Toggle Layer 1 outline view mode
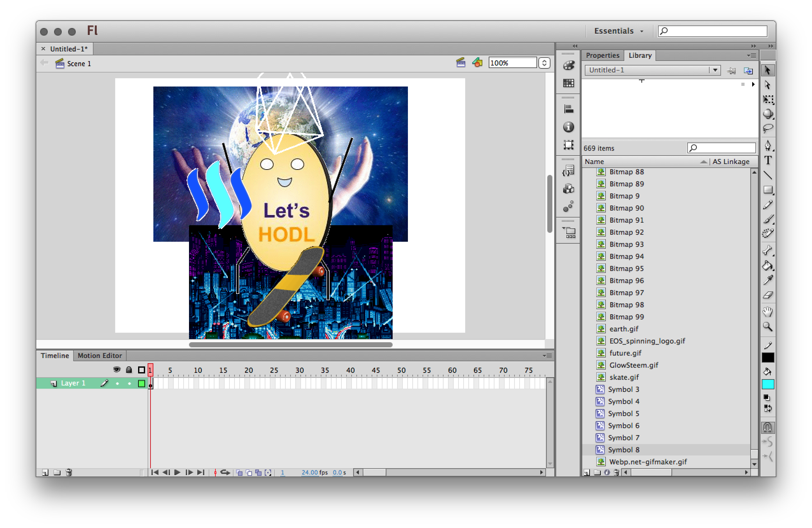Image resolution: width=812 pixels, height=528 pixels. point(140,382)
